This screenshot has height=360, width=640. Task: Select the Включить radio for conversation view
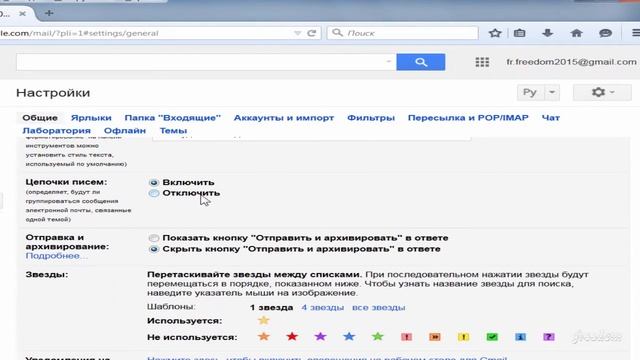154,182
